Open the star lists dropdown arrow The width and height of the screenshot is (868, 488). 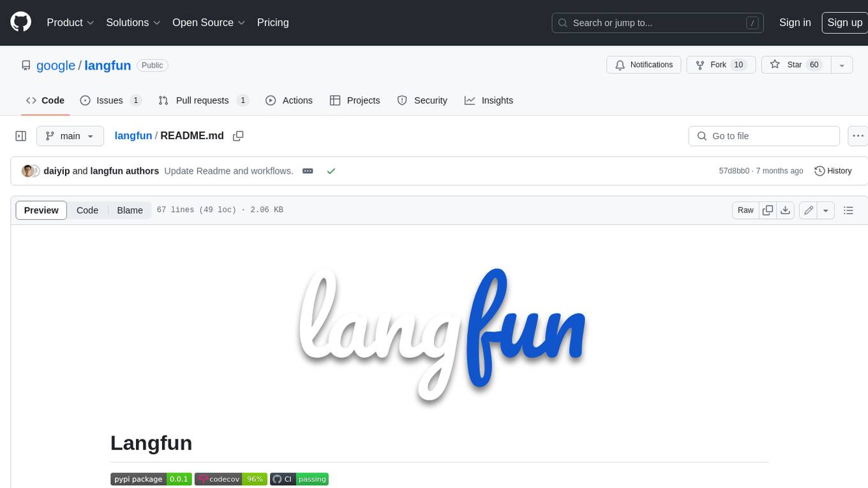point(842,65)
